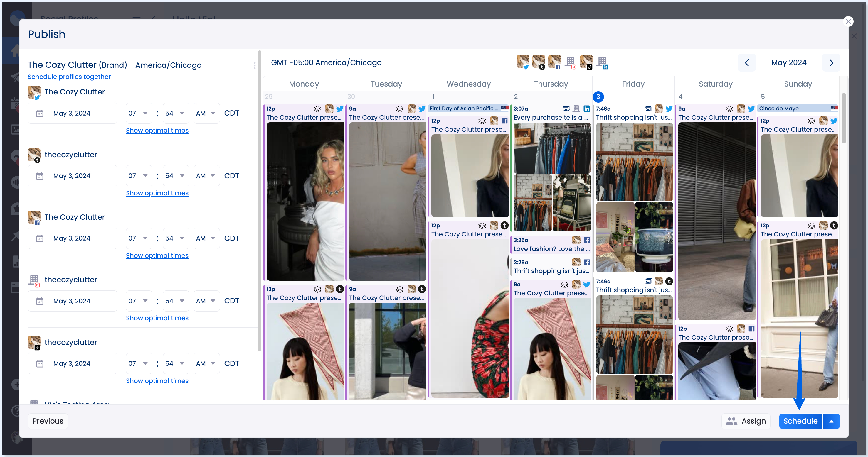
Task: Click the Facebook profile avatar filter in calendar header
Action: pyautogui.click(x=554, y=62)
